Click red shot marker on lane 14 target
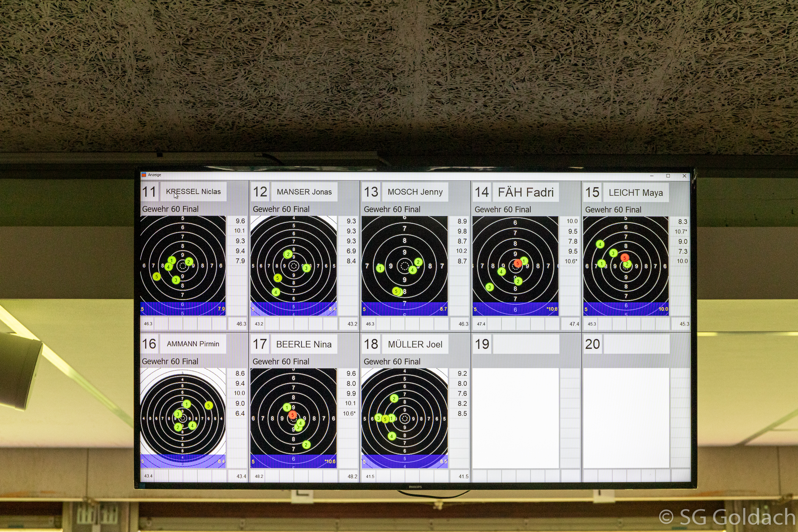Screen dimensions: 798x532 (517, 263)
